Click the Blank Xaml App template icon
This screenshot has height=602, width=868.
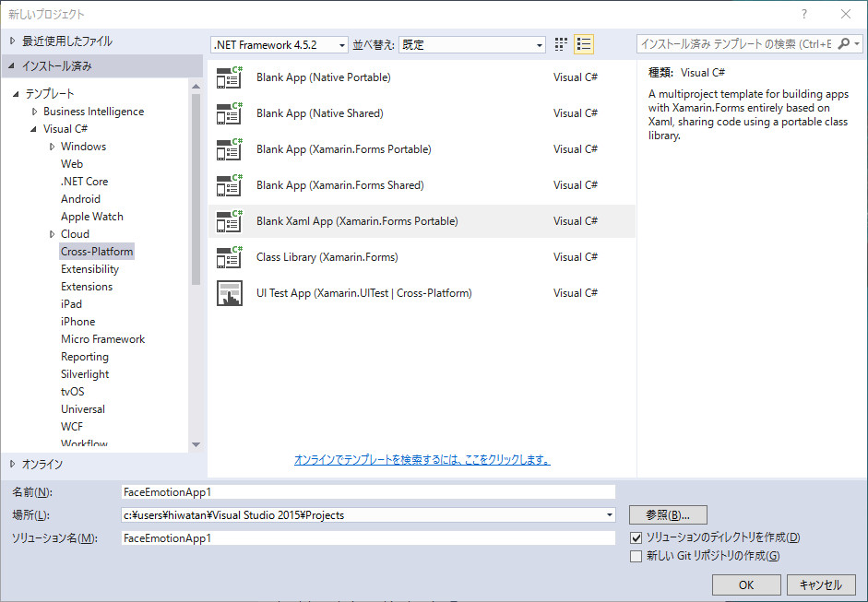pos(229,221)
